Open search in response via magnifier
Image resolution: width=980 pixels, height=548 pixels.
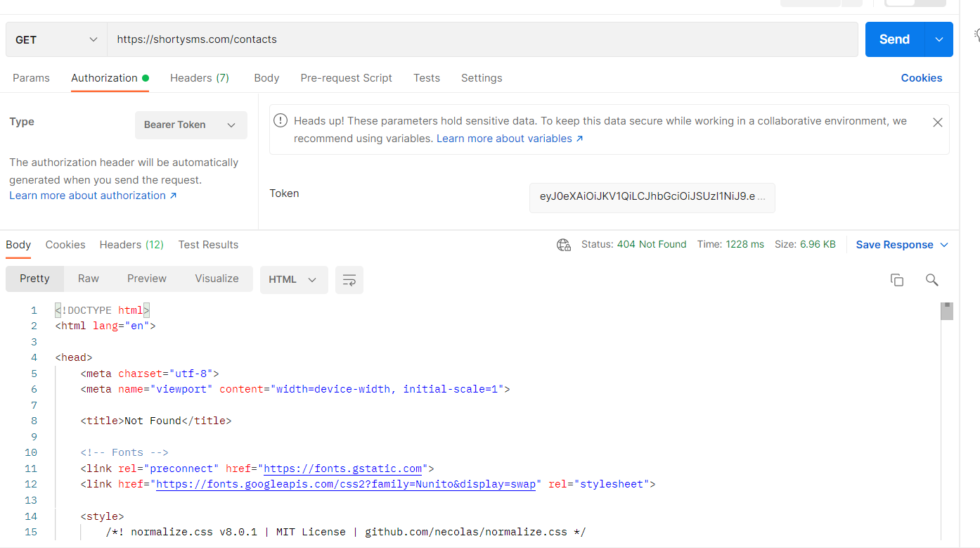point(932,280)
